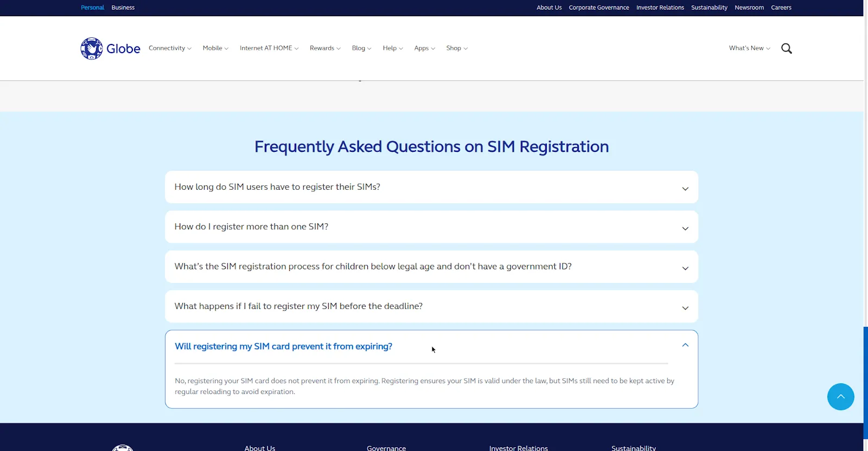The height and width of the screenshot is (451, 868).
Task: Open the Apps dropdown menu
Action: tap(425, 48)
